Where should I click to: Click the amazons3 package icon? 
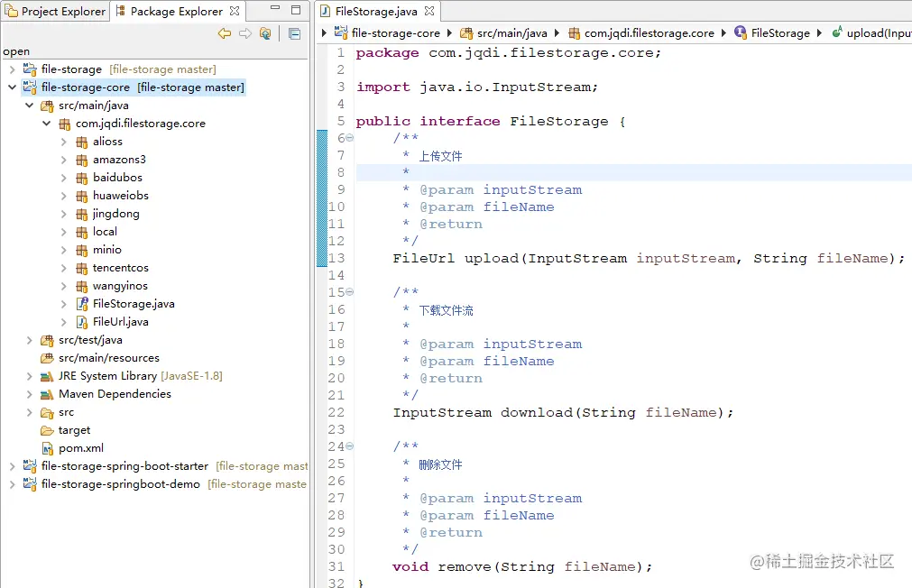[x=82, y=160]
